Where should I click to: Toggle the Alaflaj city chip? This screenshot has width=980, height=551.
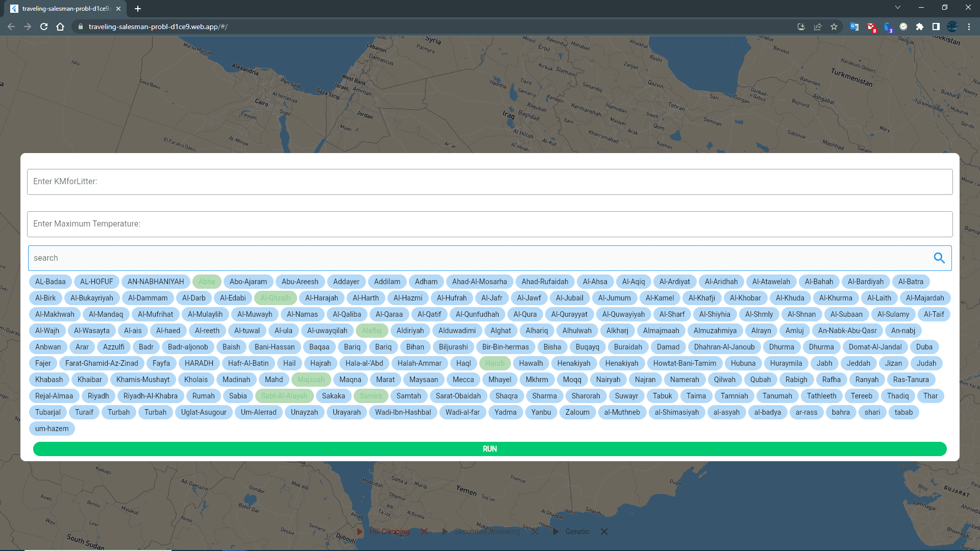pyautogui.click(x=372, y=331)
